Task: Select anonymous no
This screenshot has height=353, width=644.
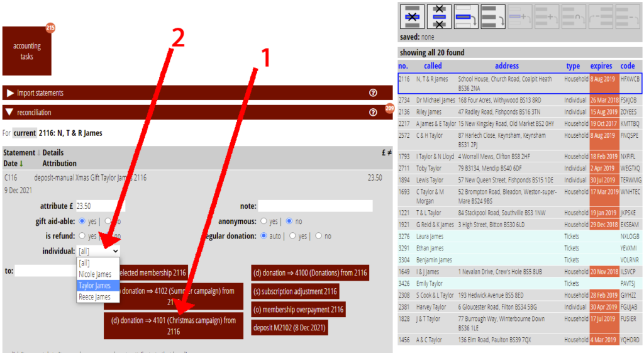Action: click(289, 221)
